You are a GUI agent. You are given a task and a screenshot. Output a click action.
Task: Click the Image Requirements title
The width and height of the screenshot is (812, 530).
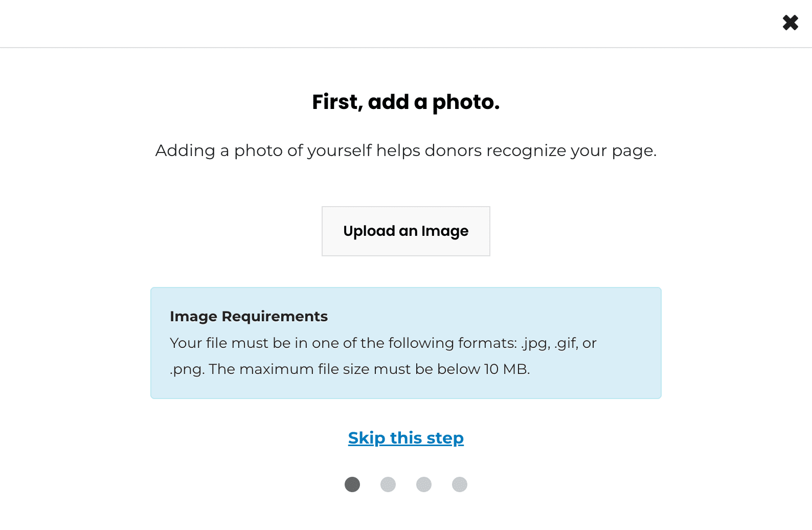coord(249,316)
